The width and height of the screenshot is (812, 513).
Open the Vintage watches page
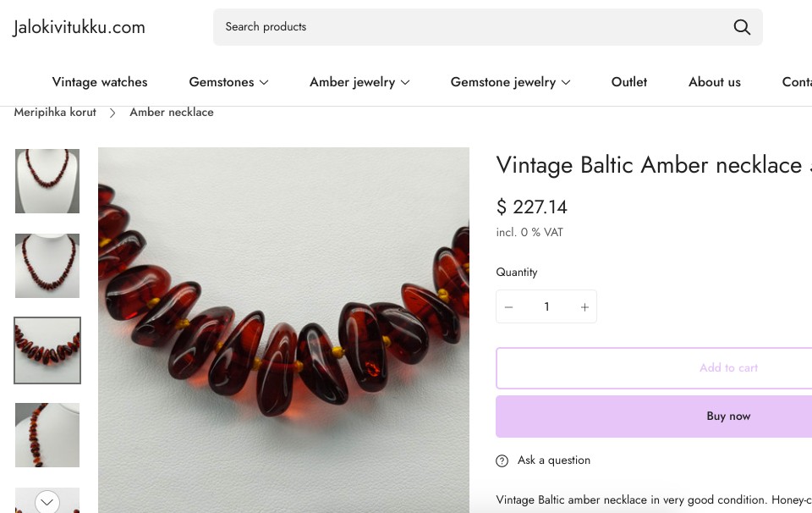click(x=100, y=82)
